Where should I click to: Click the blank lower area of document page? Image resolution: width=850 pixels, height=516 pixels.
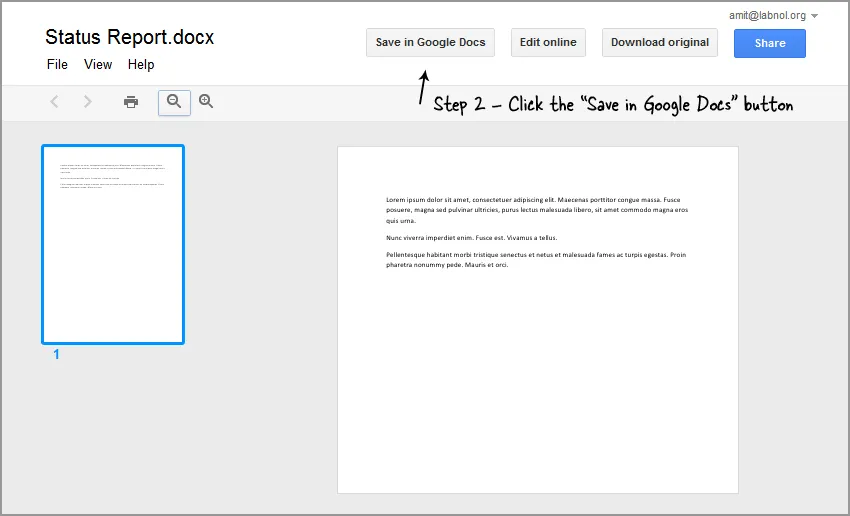tap(537, 400)
